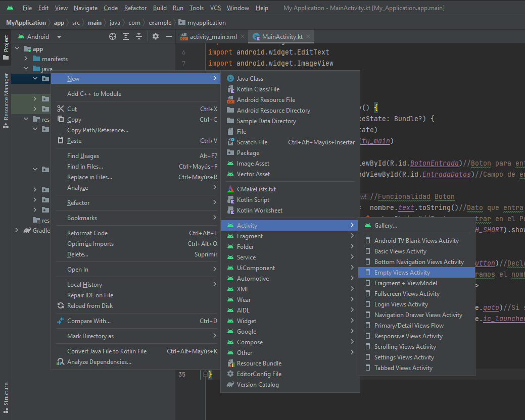Open Project panel gear settings
The image size is (525, 420).
(x=156, y=37)
